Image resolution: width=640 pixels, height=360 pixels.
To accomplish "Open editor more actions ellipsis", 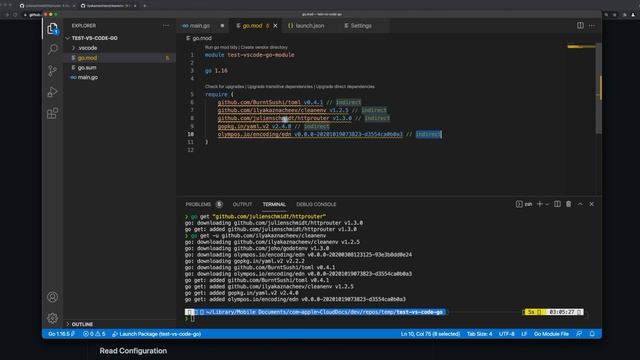I will click(x=592, y=25).
